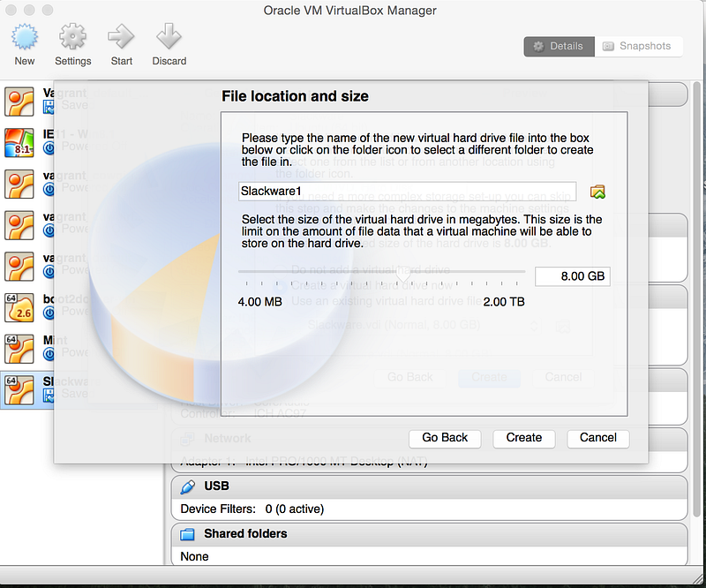The height and width of the screenshot is (588, 706).
Task: Click Go Back button in wizard
Action: point(445,438)
